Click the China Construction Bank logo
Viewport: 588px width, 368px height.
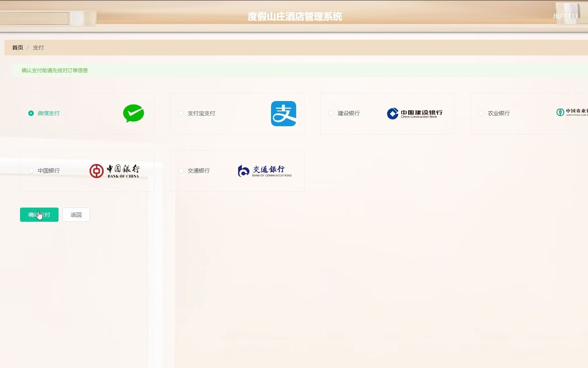pos(415,114)
